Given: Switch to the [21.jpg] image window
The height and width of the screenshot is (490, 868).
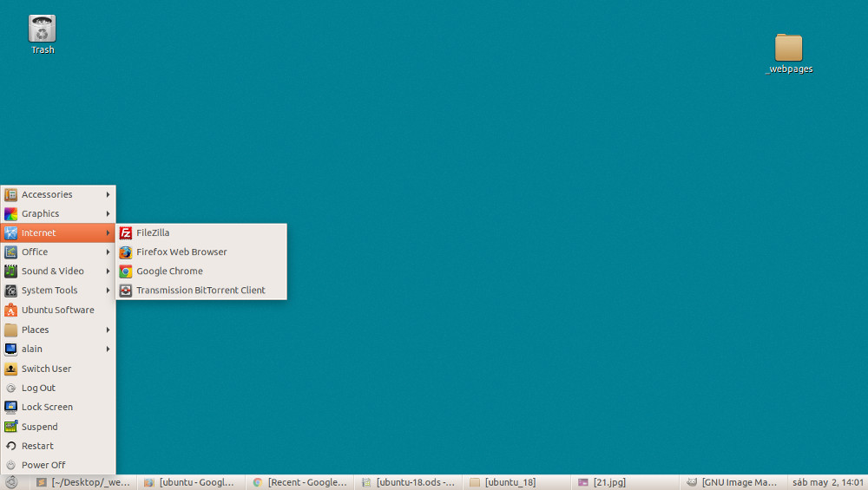Looking at the screenshot, I should [x=624, y=482].
